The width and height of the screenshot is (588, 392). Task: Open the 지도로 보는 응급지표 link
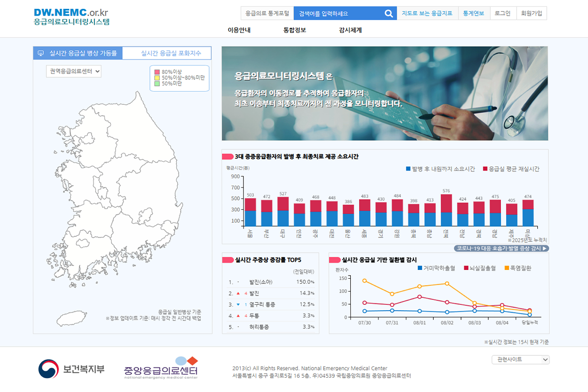[427, 13]
